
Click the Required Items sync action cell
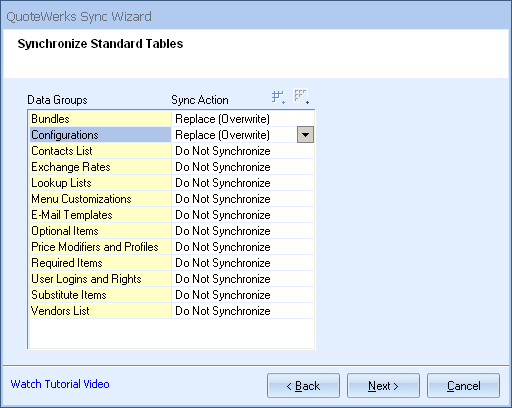[x=243, y=263]
